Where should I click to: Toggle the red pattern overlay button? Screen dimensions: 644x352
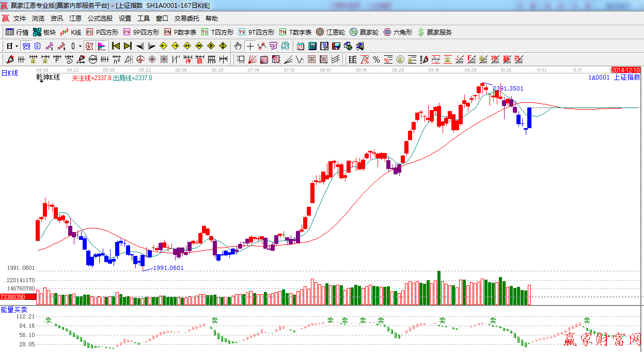point(89,46)
